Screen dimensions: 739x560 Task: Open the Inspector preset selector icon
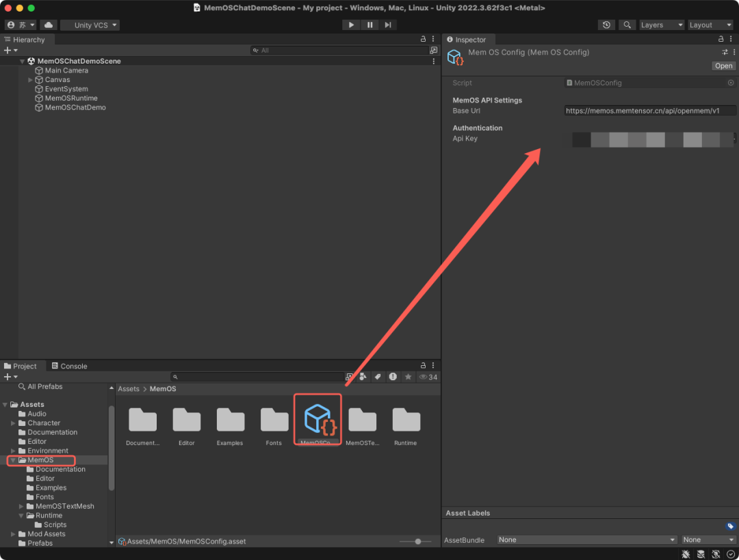click(x=725, y=52)
